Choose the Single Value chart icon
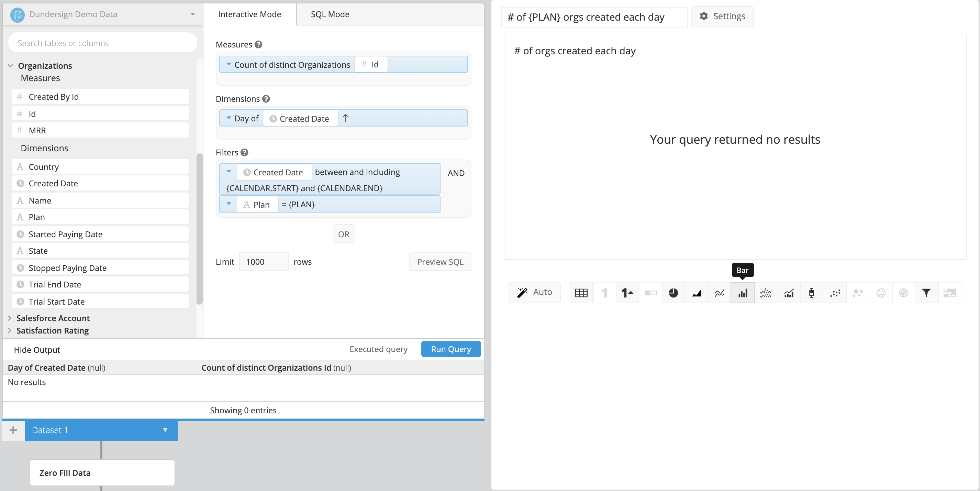 click(x=604, y=293)
